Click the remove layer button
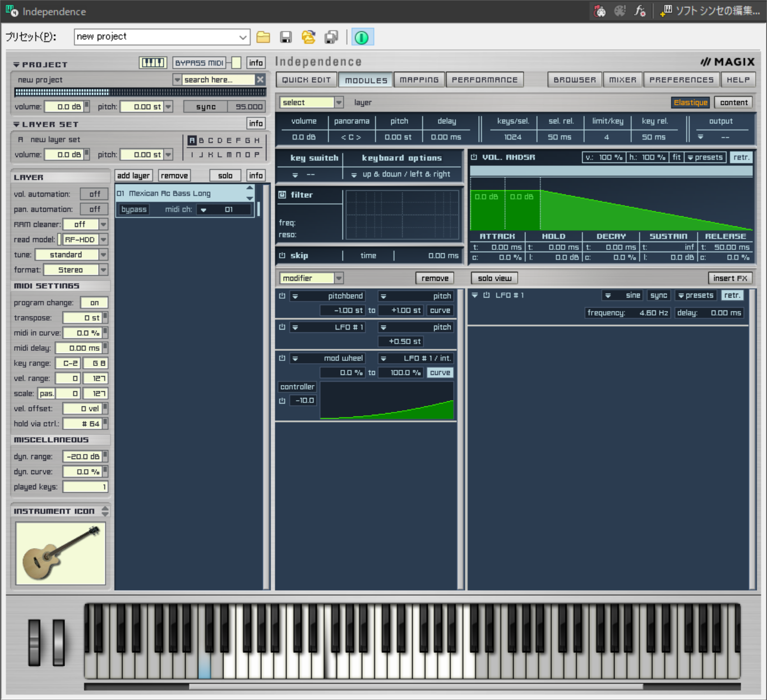Screen dimensions: 767x700 [174, 175]
